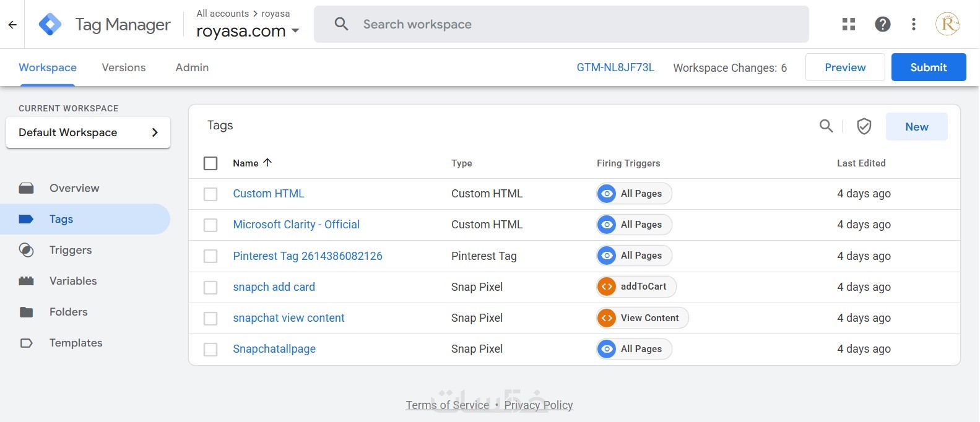Open Triggers in the sidebar
Screen dimensions: 980x422
(x=71, y=250)
